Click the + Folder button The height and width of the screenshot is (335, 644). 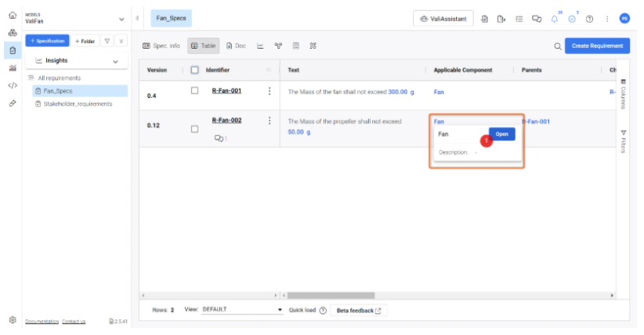[85, 41]
